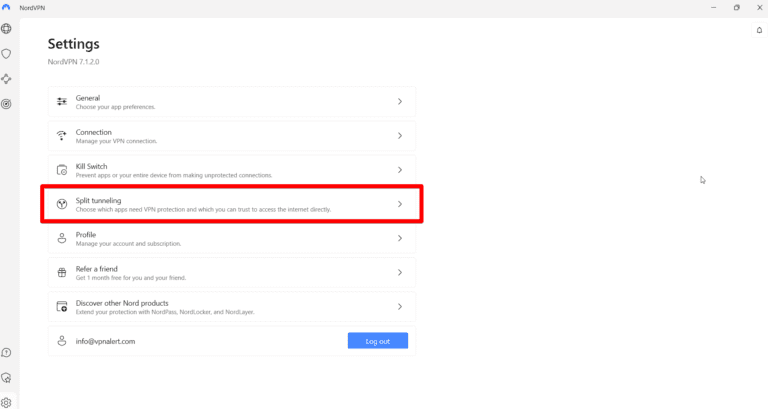Restore down the NordVPN window
The height and width of the screenshot is (409, 768).
coord(737,7)
